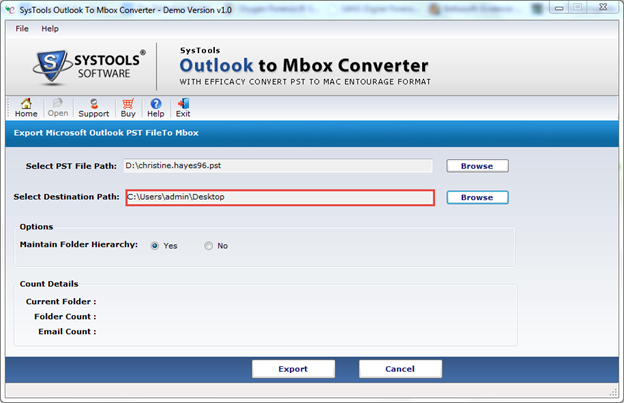Select Yes for Maintain Folder Hierarchy
The width and height of the screenshot is (624, 403).
[155, 246]
